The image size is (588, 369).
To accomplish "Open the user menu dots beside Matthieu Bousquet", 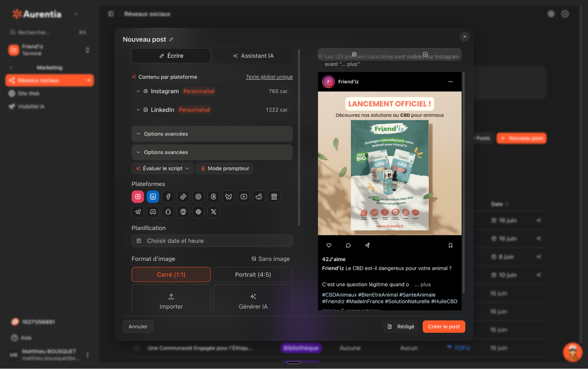I will (88, 355).
